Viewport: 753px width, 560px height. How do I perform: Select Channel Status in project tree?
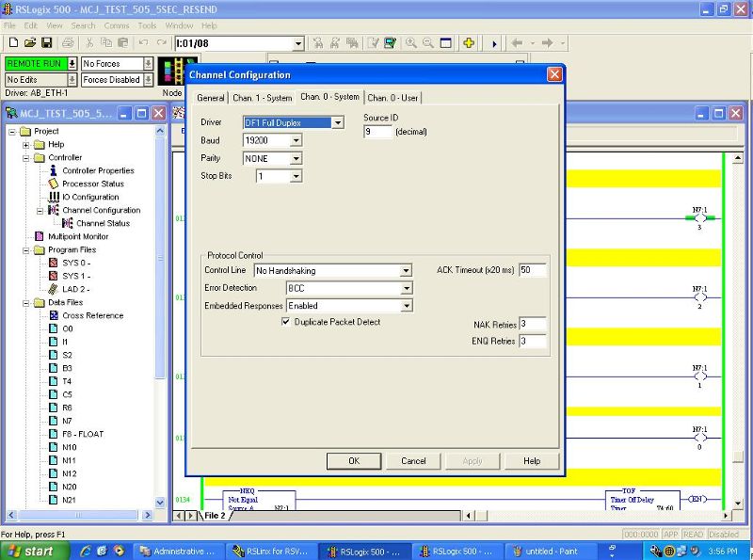point(103,223)
